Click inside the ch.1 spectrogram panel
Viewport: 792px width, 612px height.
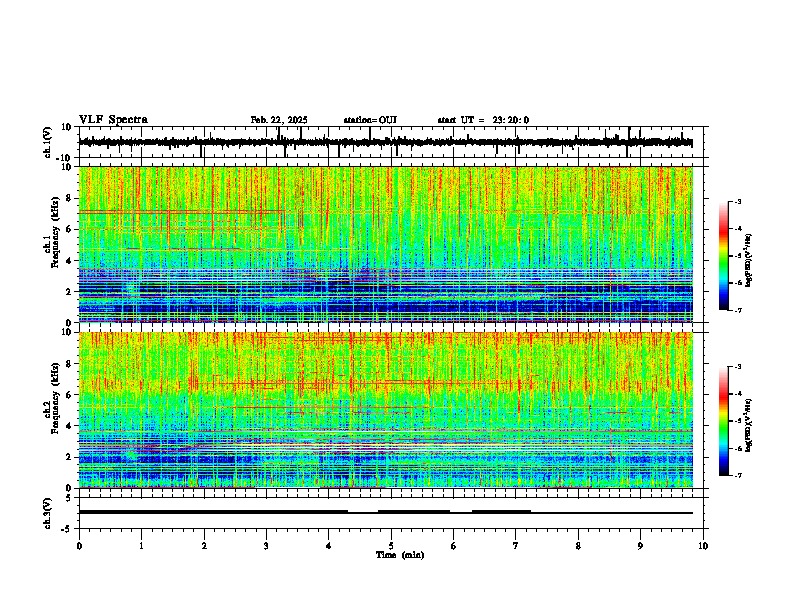(386, 244)
